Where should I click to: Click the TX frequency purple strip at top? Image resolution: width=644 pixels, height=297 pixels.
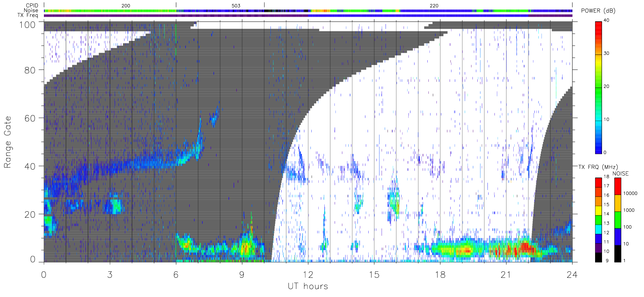point(308,15)
